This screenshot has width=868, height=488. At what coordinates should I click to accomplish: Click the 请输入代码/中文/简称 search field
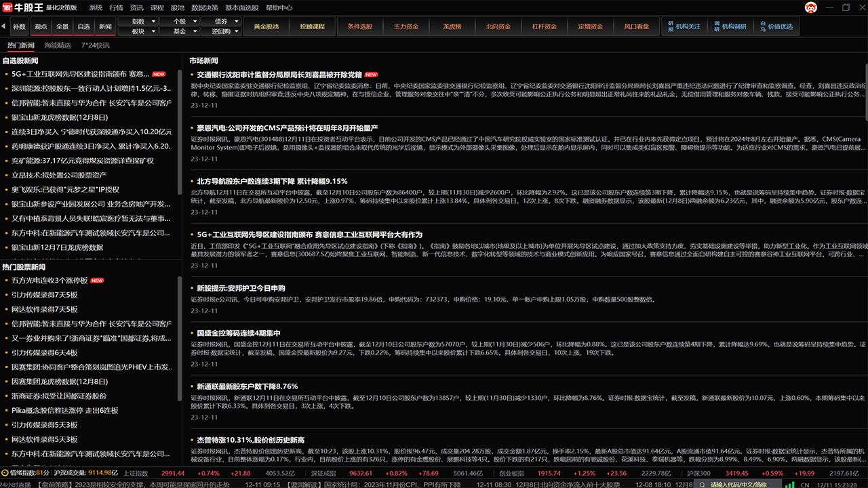[739, 485]
